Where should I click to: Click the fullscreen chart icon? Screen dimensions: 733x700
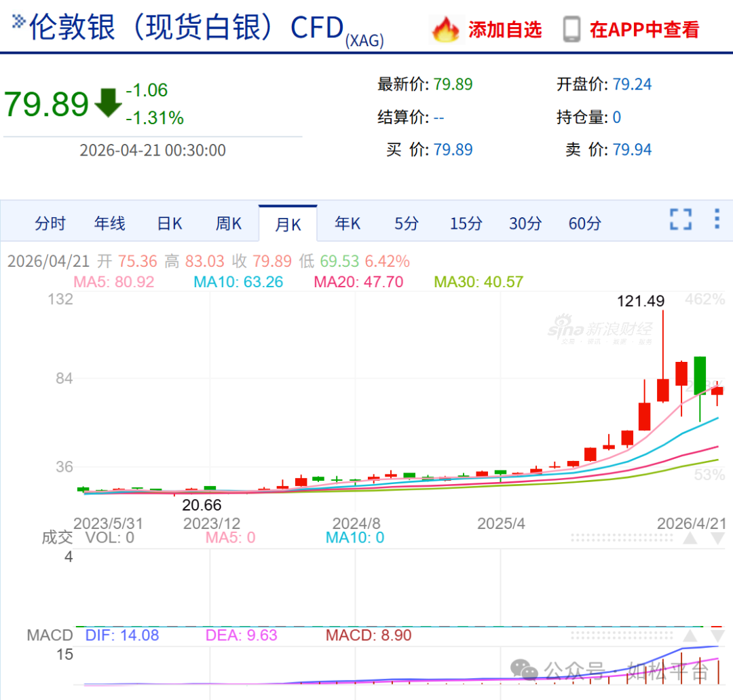680,219
